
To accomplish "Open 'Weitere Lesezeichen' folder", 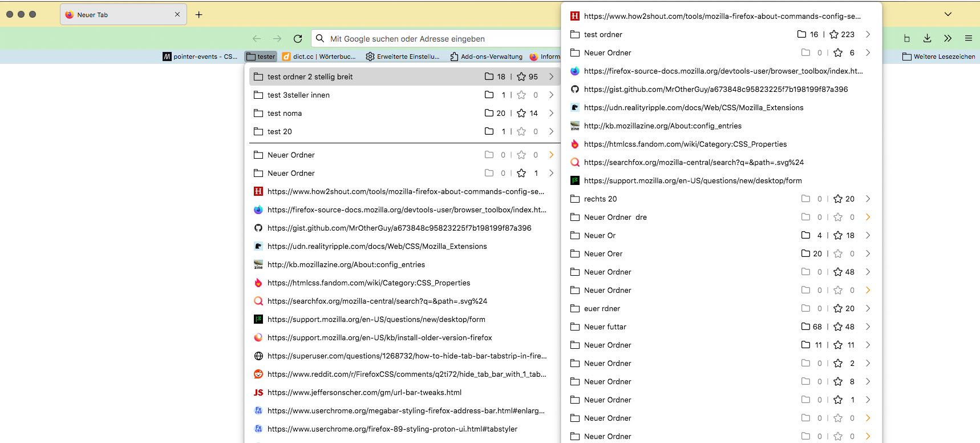I will (939, 57).
